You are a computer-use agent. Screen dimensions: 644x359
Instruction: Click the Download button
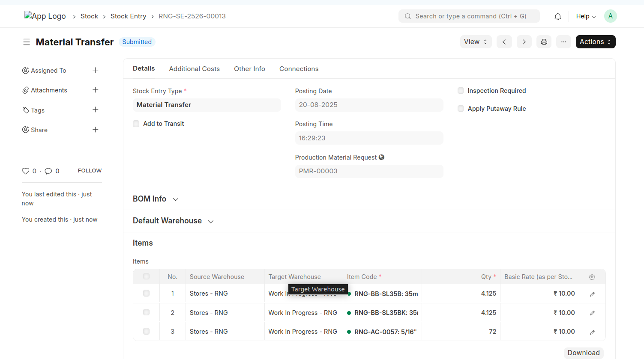click(x=583, y=353)
